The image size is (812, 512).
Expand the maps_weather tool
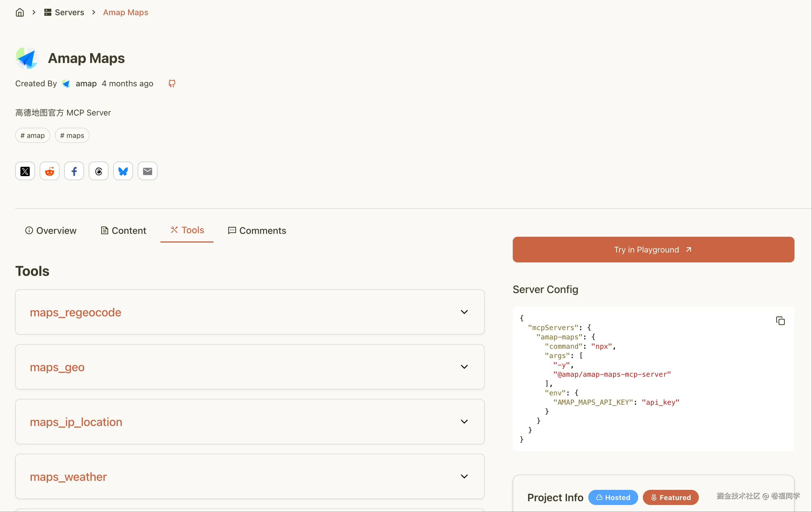[464, 476]
